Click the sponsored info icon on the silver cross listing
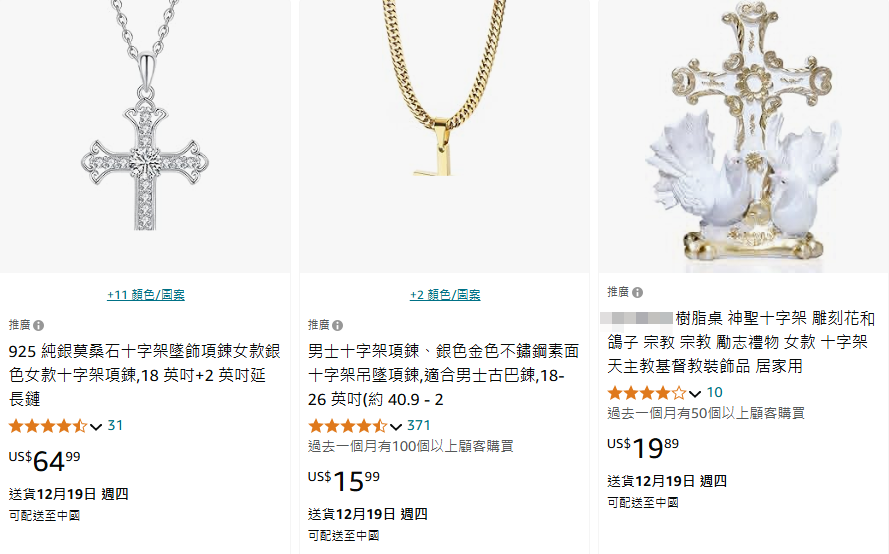This screenshot has width=889, height=554. coord(39,325)
